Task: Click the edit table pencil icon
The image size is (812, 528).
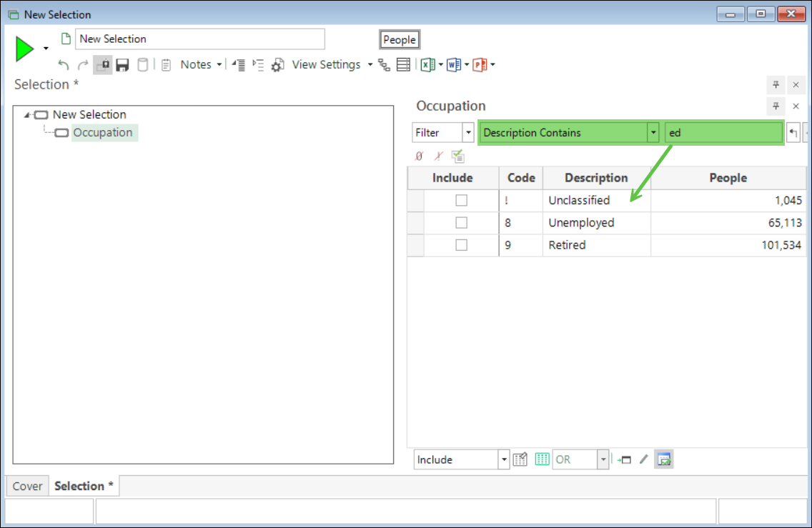Action: pos(520,459)
